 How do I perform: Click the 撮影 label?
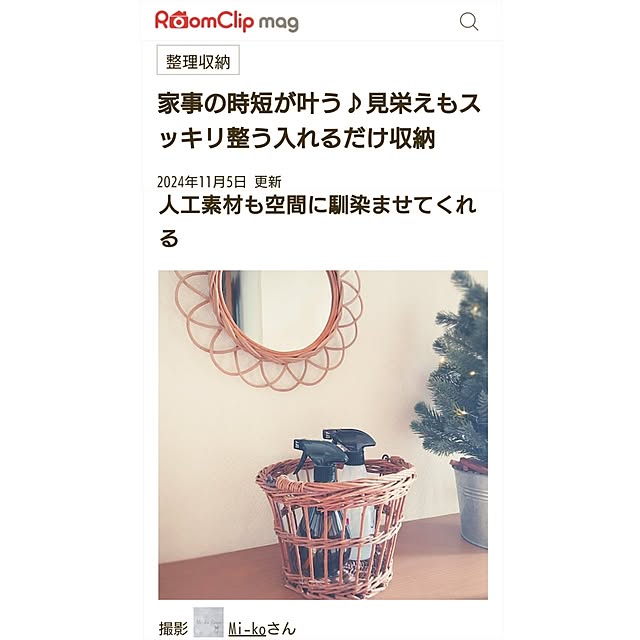point(173,629)
